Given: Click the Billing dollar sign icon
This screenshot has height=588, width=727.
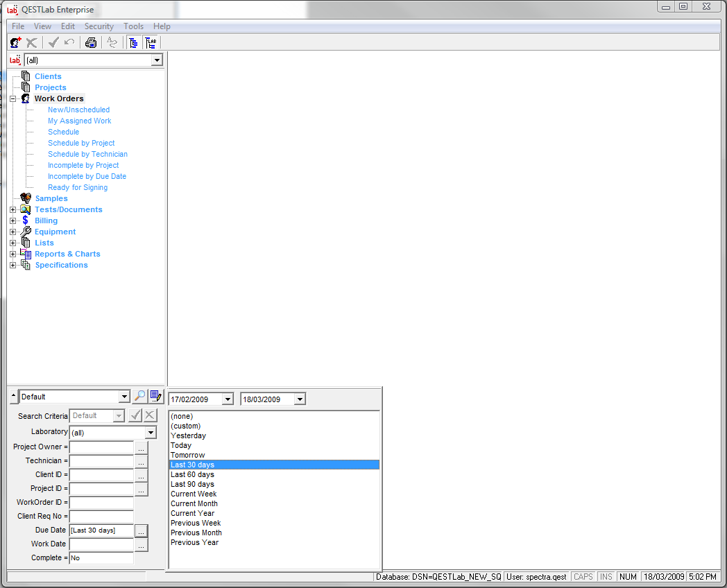Looking at the screenshot, I should coord(26,220).
